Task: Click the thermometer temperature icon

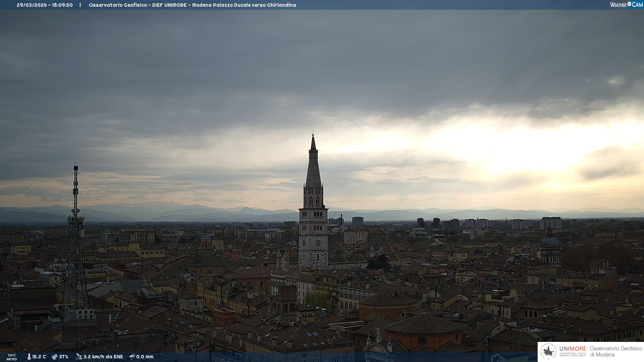Action: [29, 357]
